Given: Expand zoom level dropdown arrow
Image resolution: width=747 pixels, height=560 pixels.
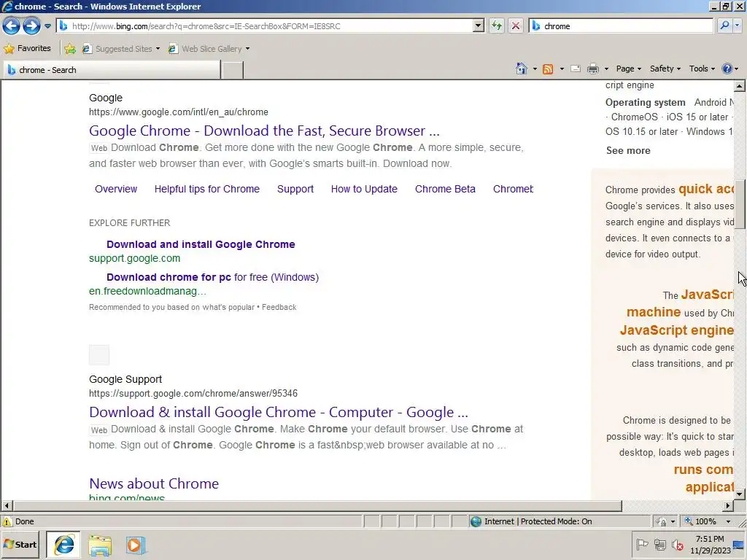Looking at the screenshot, I should tap(728, 521).
